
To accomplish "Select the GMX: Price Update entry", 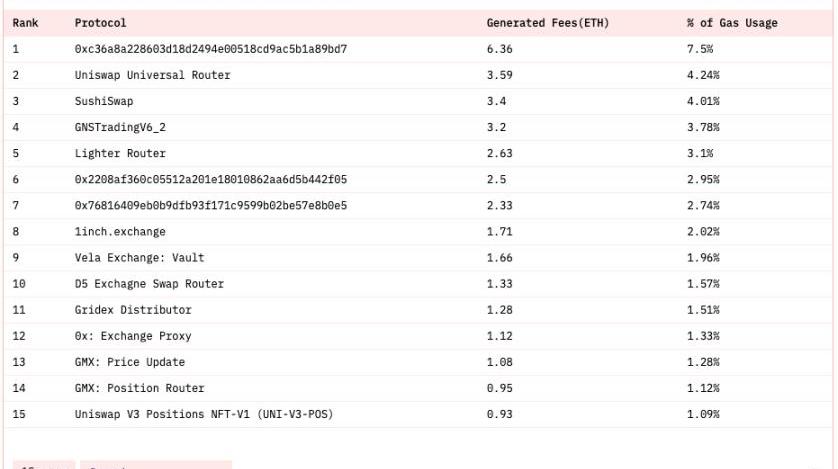I will click(129, 362).
